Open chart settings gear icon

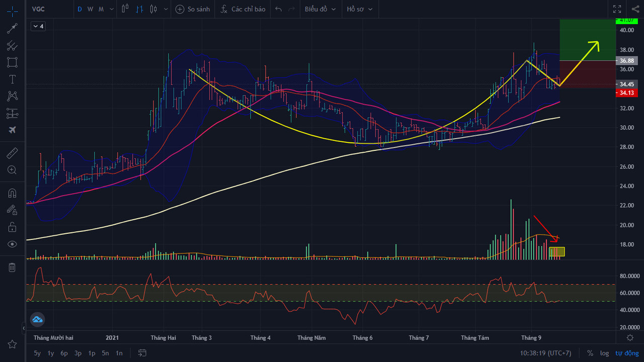click(630, 337)
